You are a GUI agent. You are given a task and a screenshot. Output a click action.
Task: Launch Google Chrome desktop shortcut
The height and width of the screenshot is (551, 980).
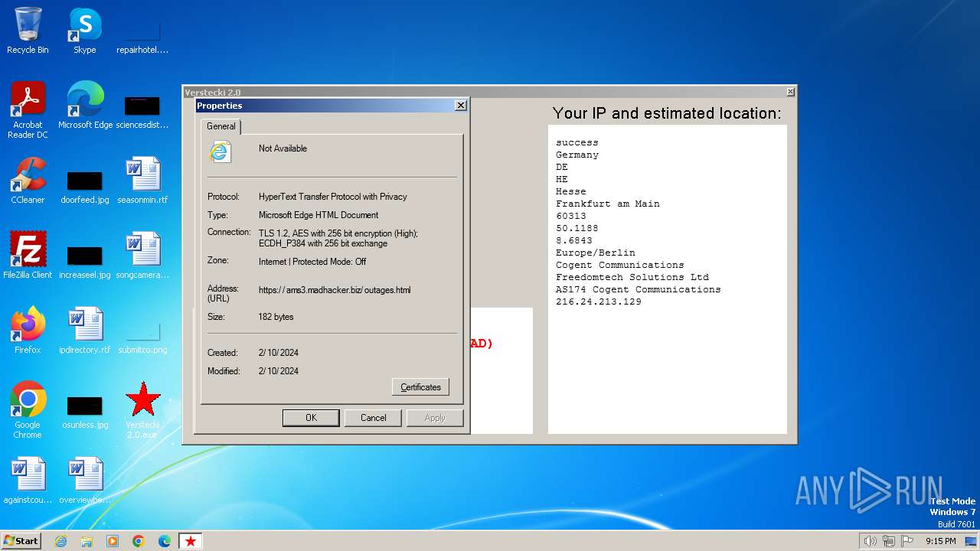click(28, 409)
